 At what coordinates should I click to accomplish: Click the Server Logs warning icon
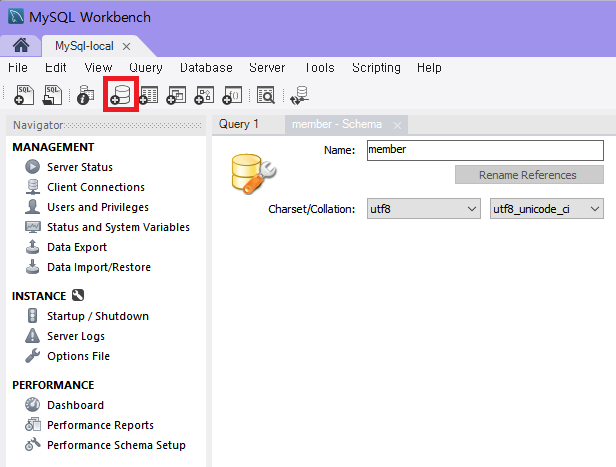(33, 335)
